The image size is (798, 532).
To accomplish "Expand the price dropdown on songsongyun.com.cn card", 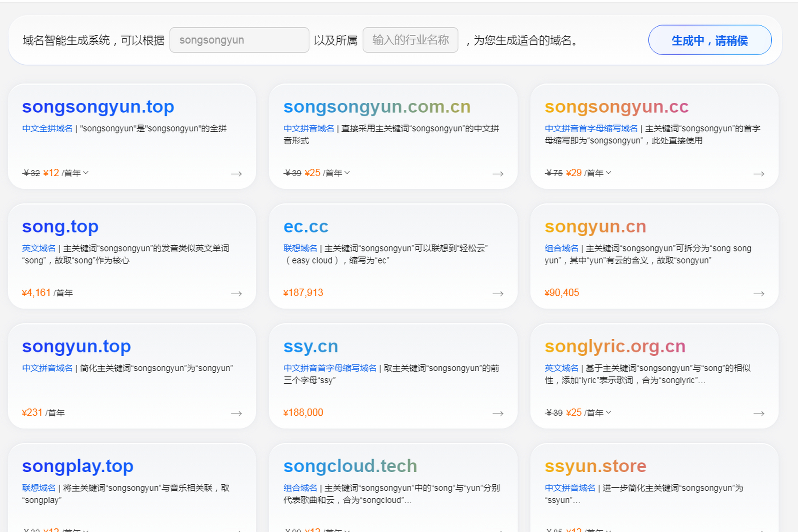I will click(x=347, y=172).
